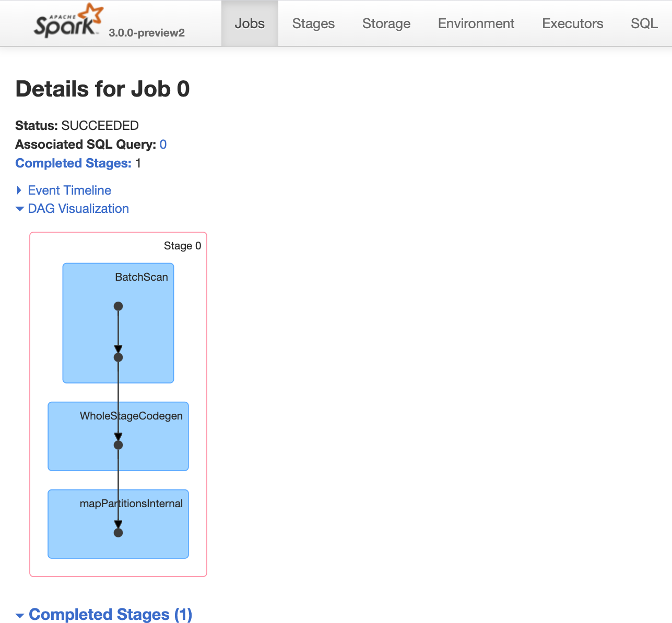Click the BatchScan top node dot

119,306
